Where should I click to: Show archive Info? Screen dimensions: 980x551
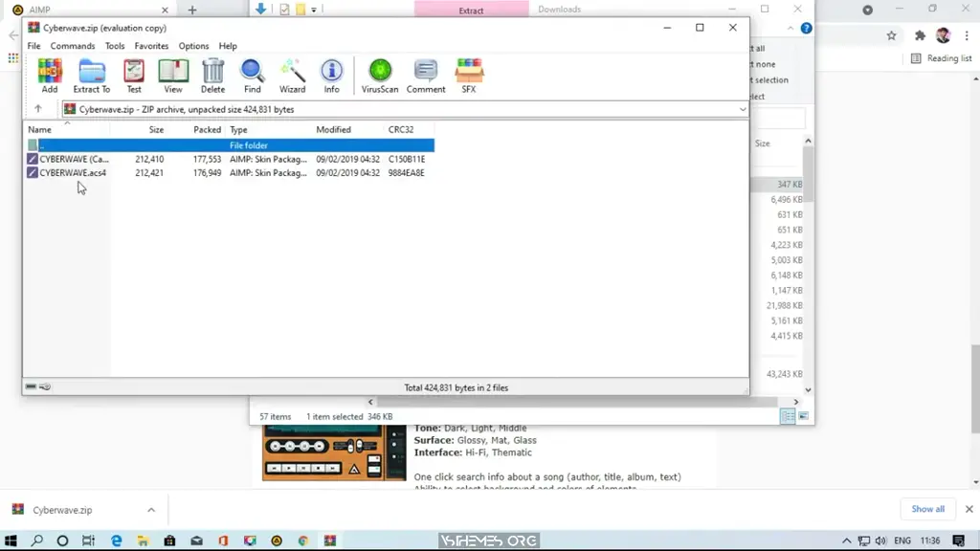coord(331,76)
